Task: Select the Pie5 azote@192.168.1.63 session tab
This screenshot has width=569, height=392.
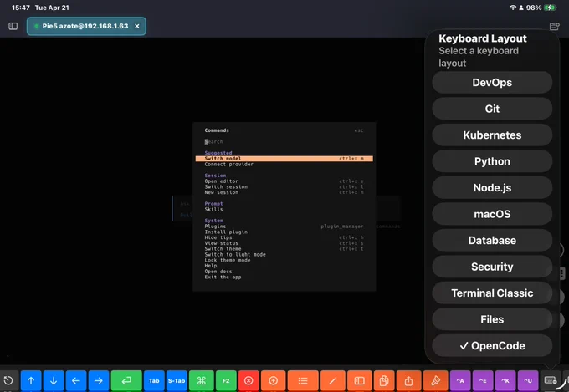Action: (x=86, y=26)
